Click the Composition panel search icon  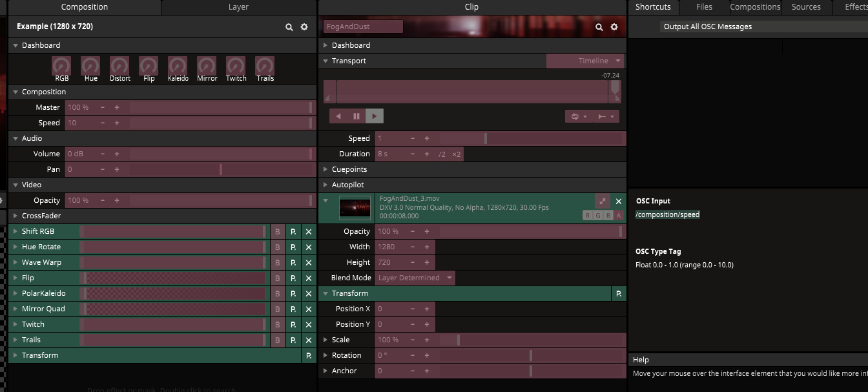[289, 27]
